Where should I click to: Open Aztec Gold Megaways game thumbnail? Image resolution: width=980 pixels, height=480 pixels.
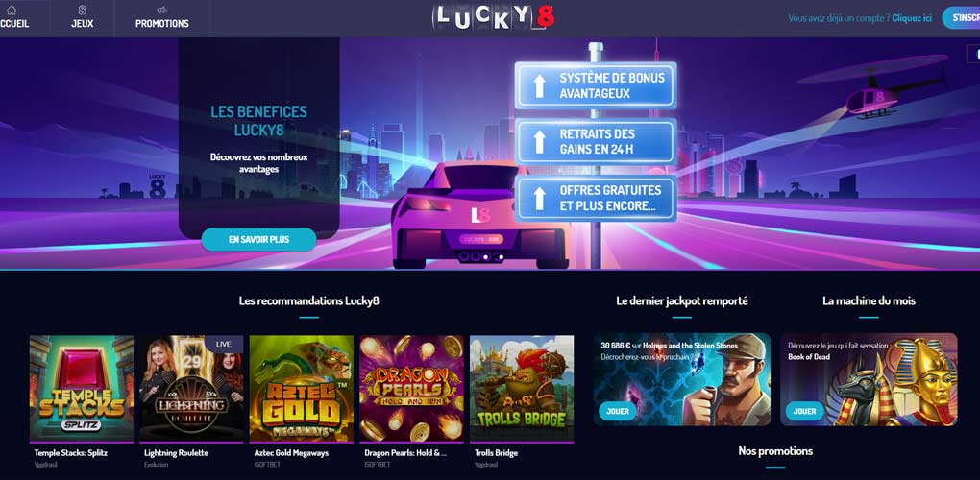coord(302,388)
